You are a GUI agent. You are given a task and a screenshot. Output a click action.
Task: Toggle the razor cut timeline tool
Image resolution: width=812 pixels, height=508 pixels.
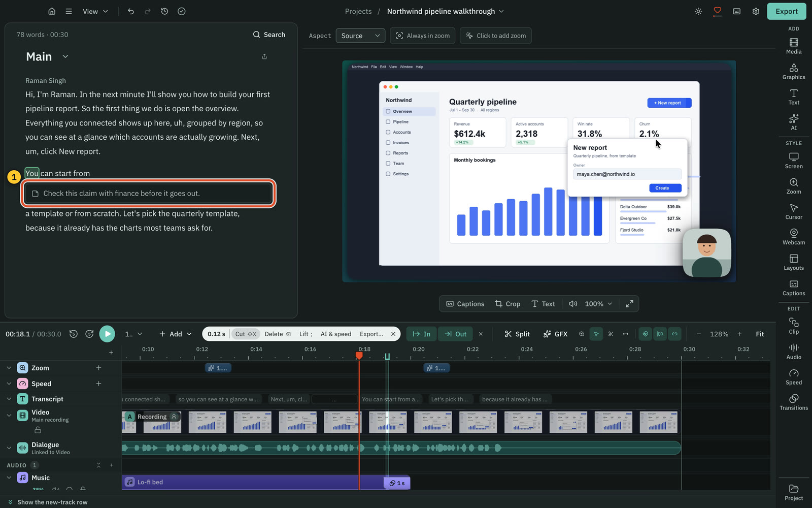tap(611, 334)
